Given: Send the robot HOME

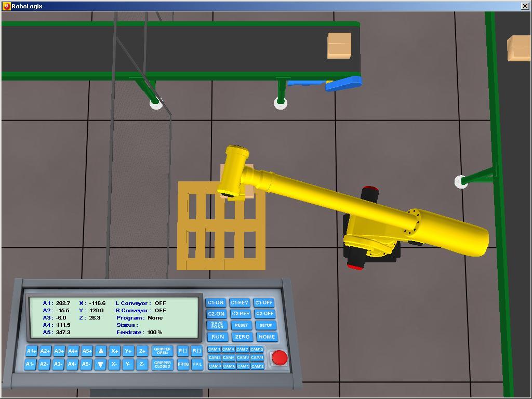Looking at the screenshot, I should pos(267,337).
